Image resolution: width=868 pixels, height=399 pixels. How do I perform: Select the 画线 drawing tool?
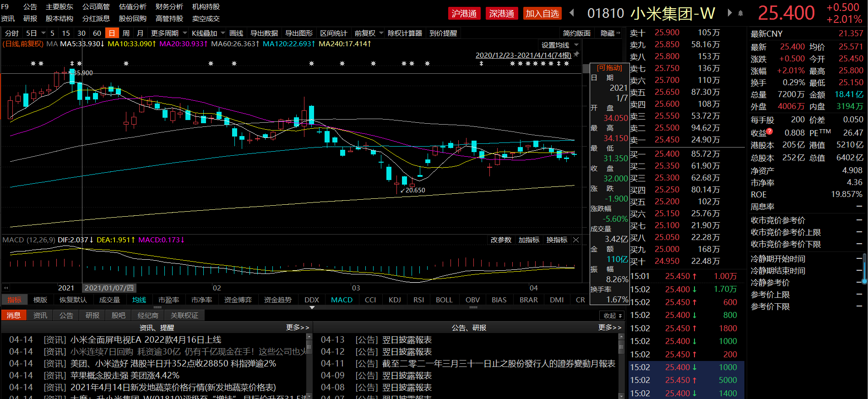click(236, 33)
